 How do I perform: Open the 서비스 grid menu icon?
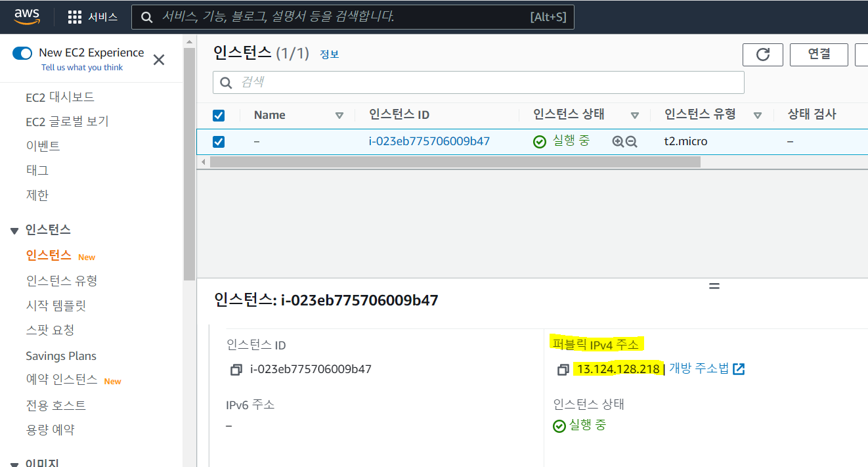coord(75,17)
